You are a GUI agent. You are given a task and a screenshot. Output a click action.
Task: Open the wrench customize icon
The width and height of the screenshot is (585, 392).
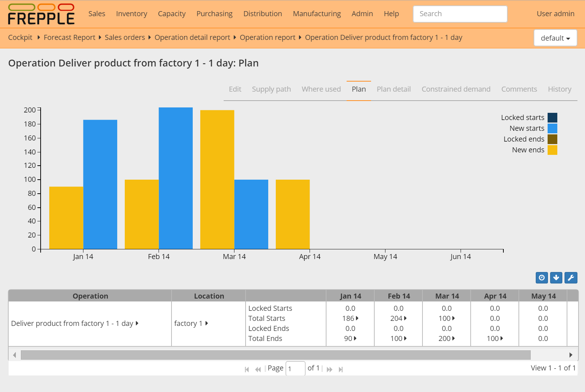pyautogui.click(x=571, y=278)
